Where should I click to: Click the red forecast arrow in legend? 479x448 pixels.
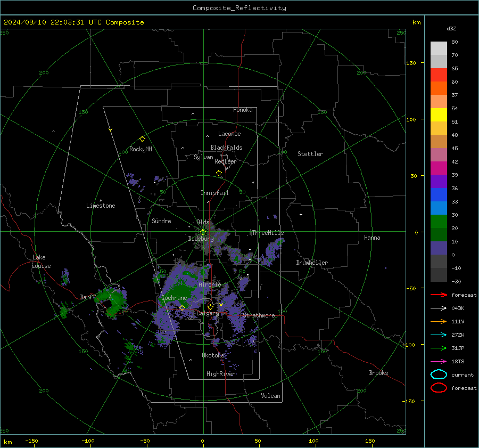[439, 295]
